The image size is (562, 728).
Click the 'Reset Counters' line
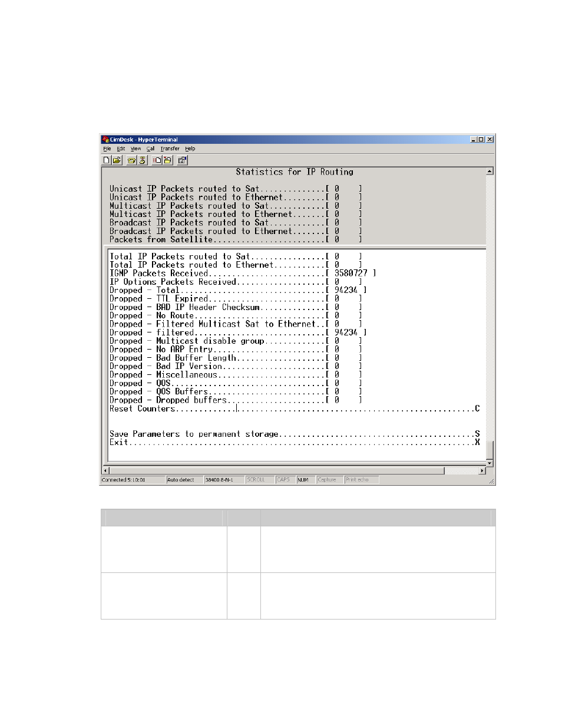(x=295, y=409)
